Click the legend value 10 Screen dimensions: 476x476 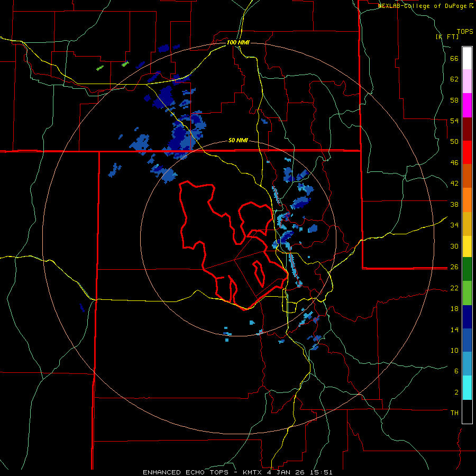tap(454, 351)
